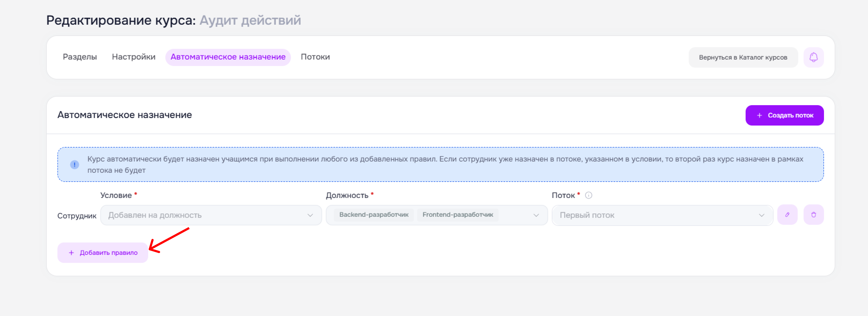Click the 'Автоматическое назначение' section heading
Screen dimensions: 868x316
coord(124,115)
